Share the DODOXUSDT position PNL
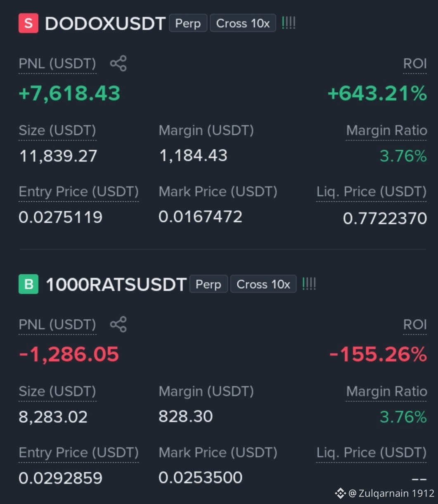The width and height of the screenshot is (438, 504). (x=118, y=64)
